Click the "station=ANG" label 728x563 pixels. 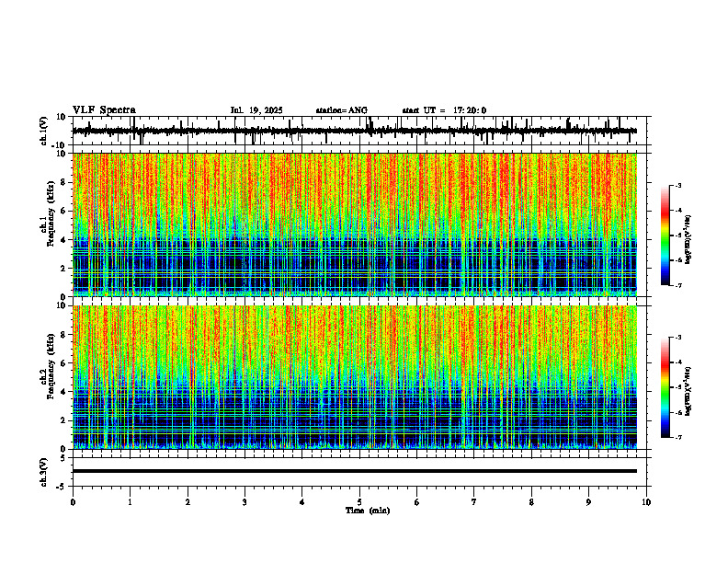coord(342,110)
